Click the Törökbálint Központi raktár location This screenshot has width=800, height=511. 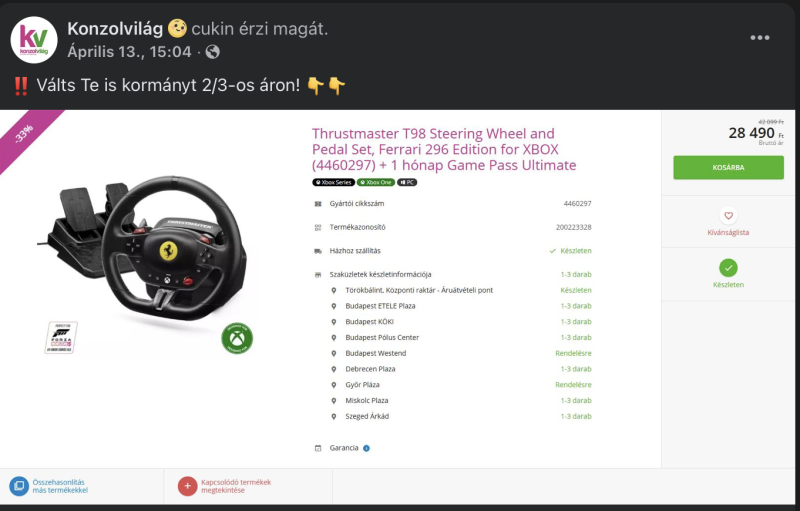pos(419,290)
